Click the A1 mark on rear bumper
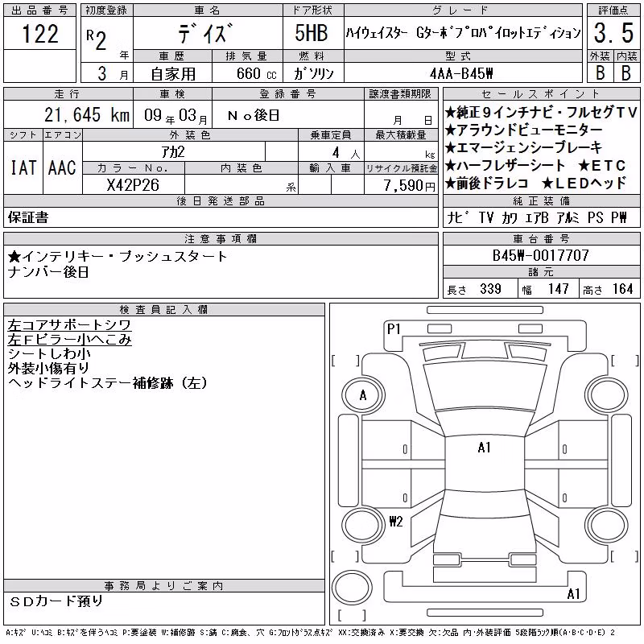Image resolution: width=644 pixels, height=644 pixels. coord(573,594)
